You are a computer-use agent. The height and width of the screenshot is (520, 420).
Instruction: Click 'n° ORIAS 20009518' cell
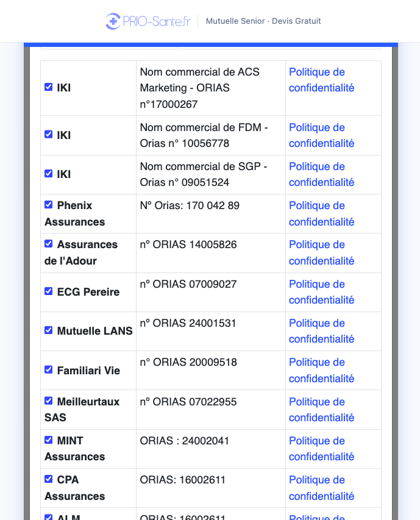click(211, 371)
